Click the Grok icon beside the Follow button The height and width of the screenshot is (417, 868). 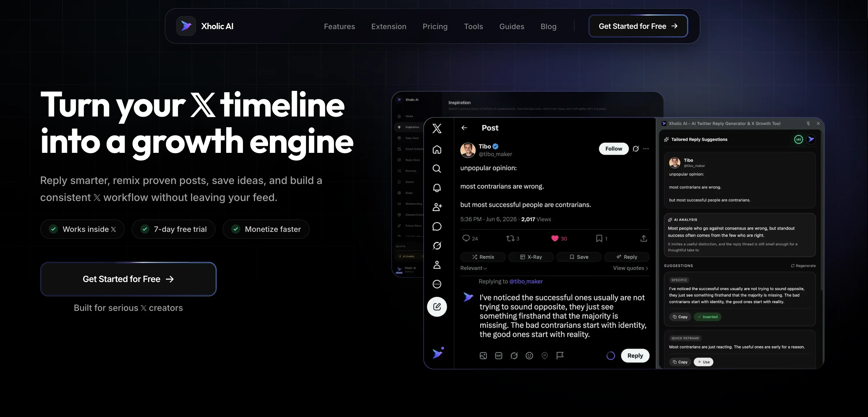635,149
